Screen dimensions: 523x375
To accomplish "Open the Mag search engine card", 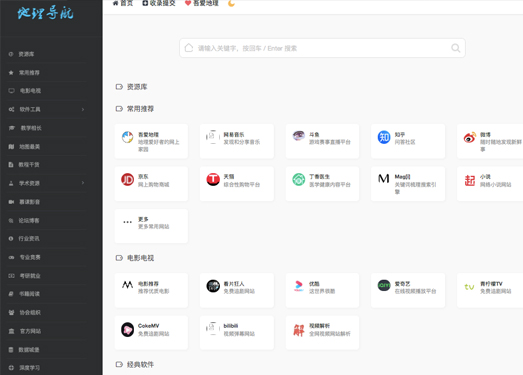I will tap(408, 183).
